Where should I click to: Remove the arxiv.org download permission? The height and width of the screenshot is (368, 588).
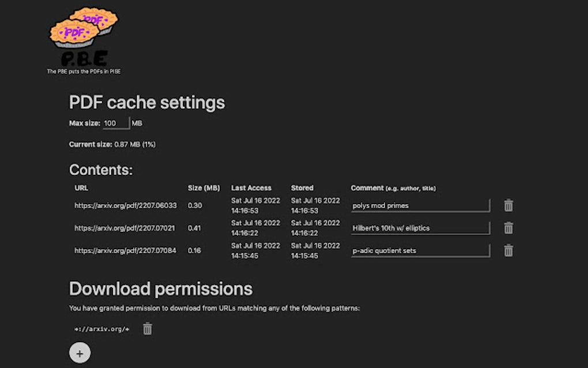[x=148, y=329]
